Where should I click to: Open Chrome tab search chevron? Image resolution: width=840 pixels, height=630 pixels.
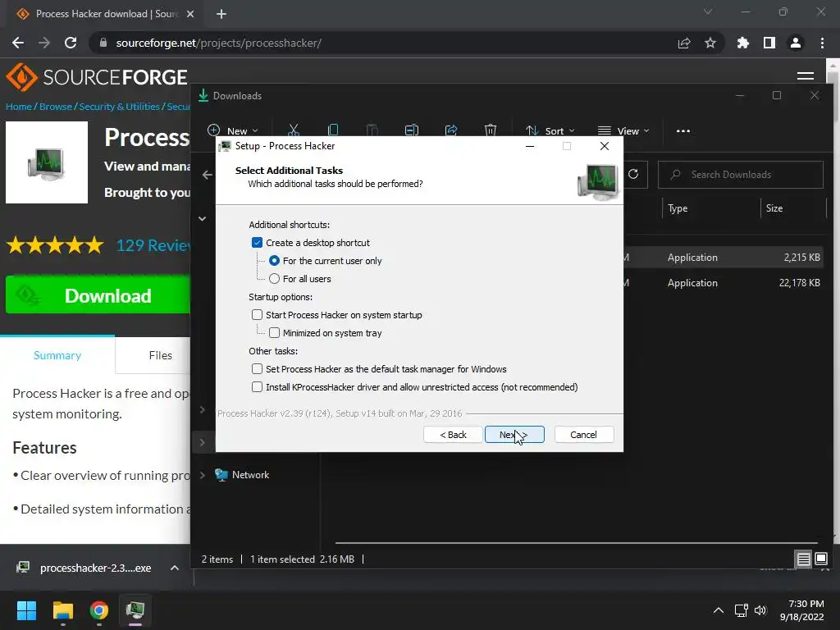(708, 11)
